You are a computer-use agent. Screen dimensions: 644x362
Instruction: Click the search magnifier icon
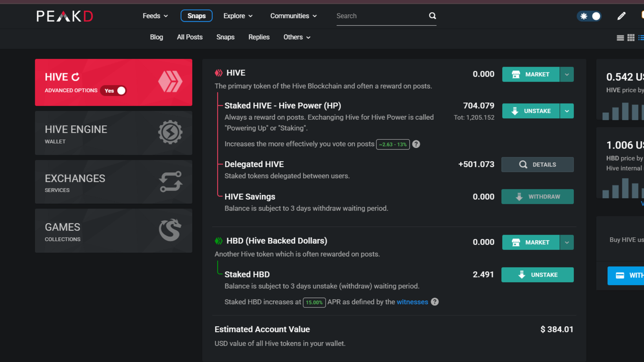[432, 16]
